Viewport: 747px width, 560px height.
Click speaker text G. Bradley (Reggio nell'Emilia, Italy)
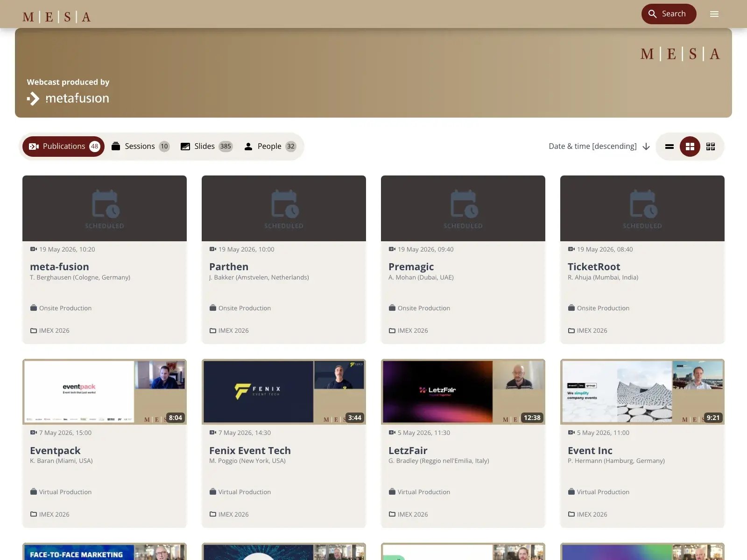tap(439, 461)
